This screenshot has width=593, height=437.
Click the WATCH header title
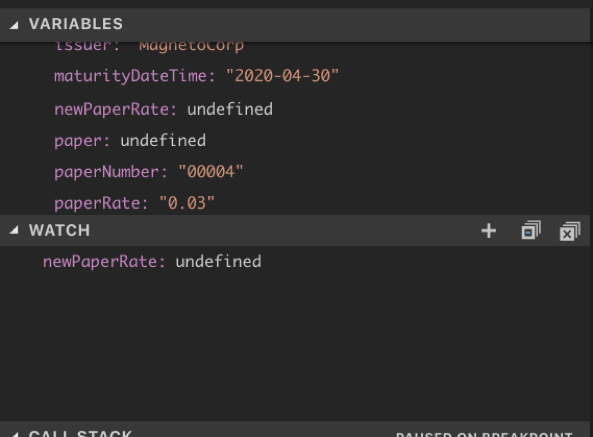click(59, 231)
